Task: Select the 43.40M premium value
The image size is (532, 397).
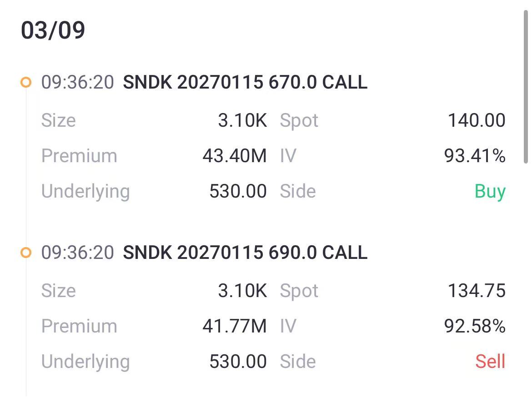Action: [235, 156]
